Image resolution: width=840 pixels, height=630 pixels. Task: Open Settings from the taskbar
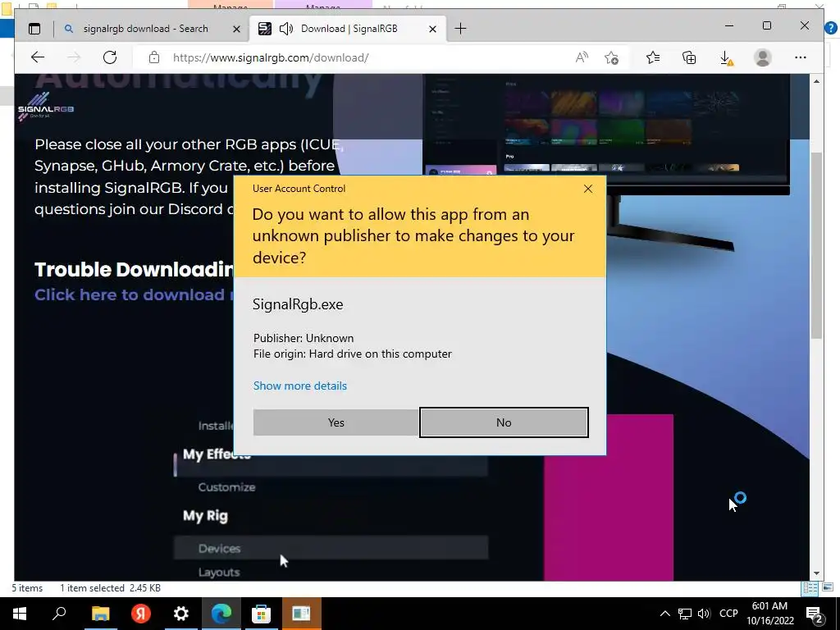[181, 614]
